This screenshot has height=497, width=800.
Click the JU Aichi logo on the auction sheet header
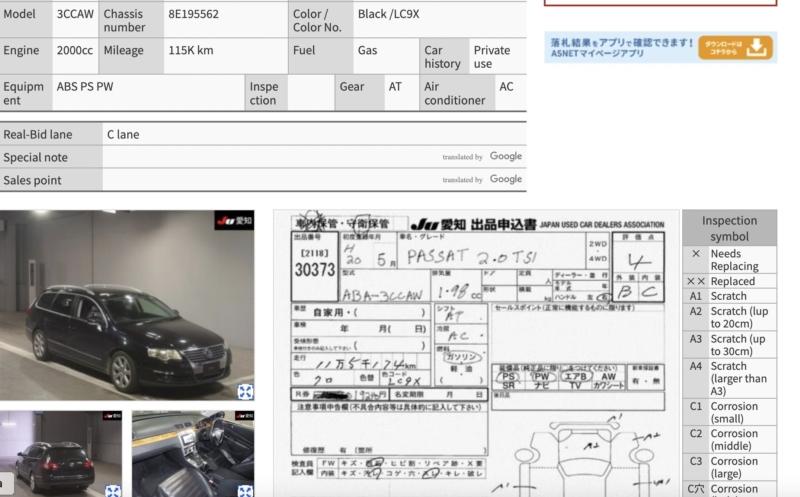pos(438,224)
